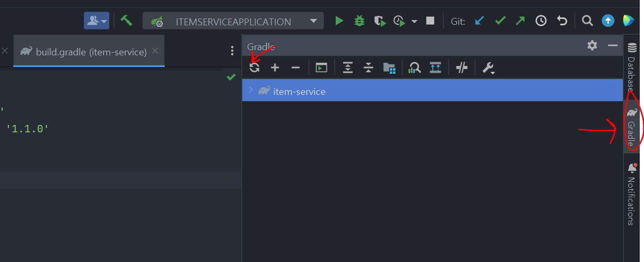This screenshot has height=262, width=644.
Task: Click the IDE update upward arrow icon
Action: point(608,21)
